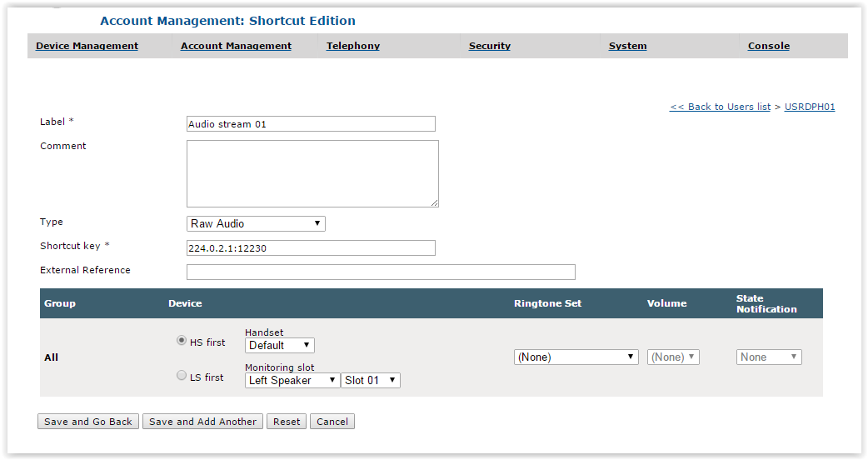Click the Ringtone Set column header
Screen dimensions: 868x460
(x=547, y=303)
